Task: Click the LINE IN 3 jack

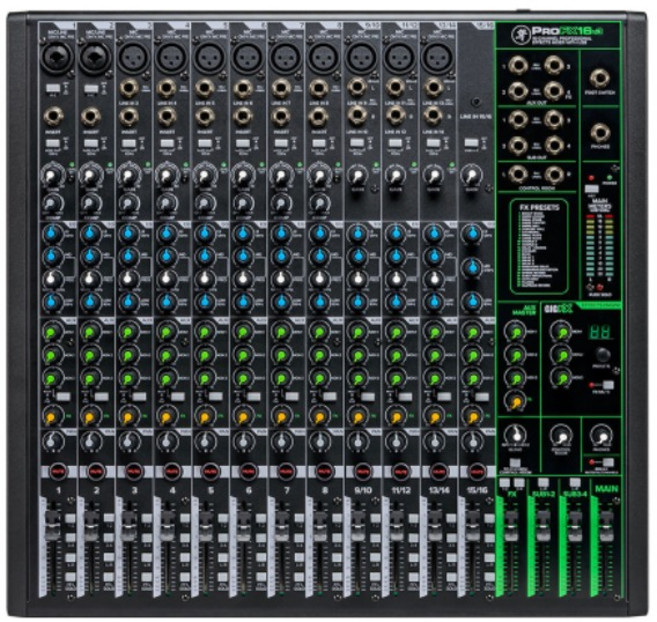Action: coord(129,89)
